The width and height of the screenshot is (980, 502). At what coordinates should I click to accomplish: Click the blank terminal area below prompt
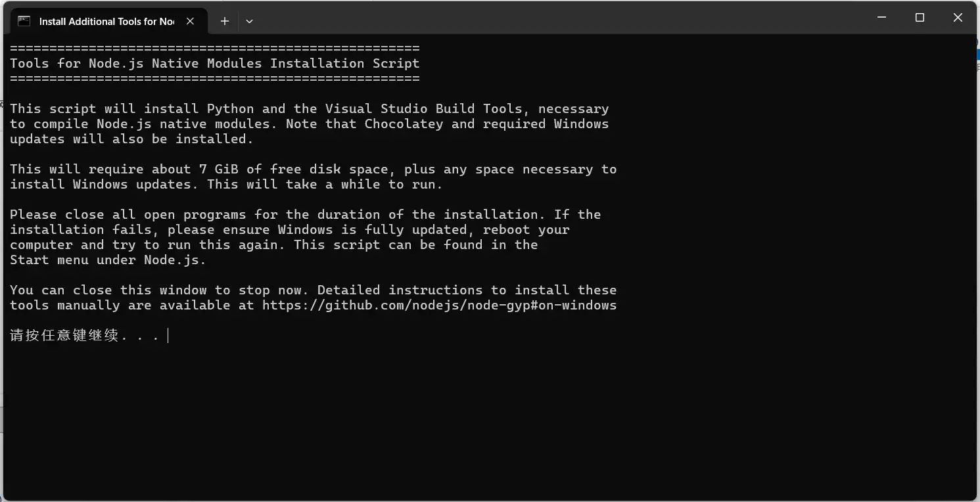(x=460, y=421)
